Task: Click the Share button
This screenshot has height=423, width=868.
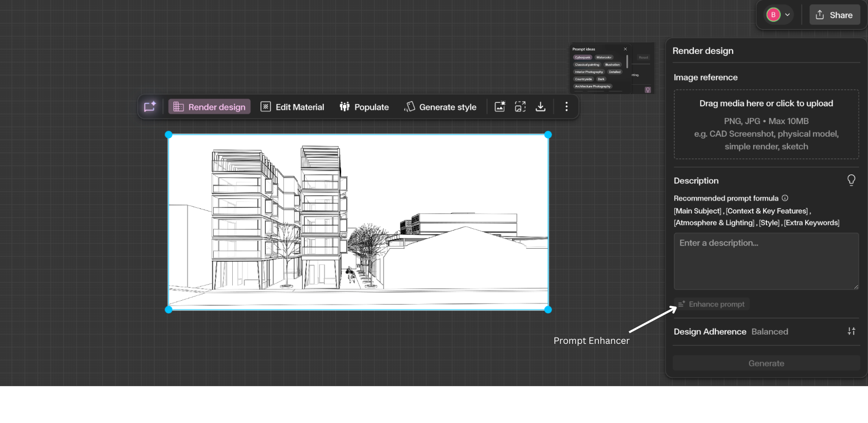Action: pyautogui.click(x=834, y=14)
